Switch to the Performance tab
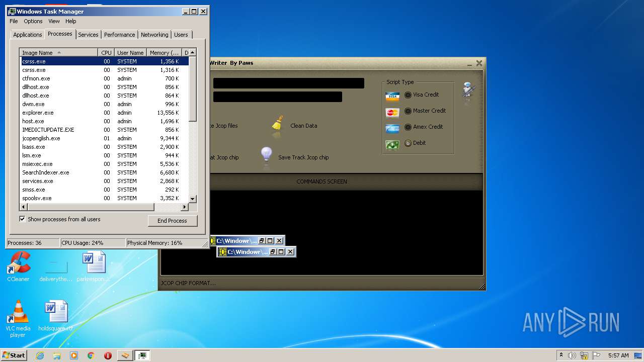This screenshot has width=644, height=362. point(119,35)
